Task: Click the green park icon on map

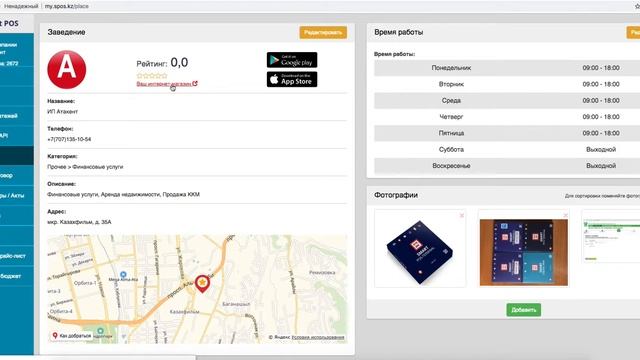Action: [x=100, y=330]
